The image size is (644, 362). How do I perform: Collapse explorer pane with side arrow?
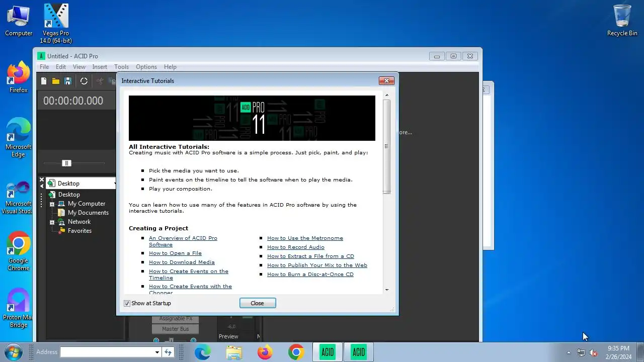point(42,187)
